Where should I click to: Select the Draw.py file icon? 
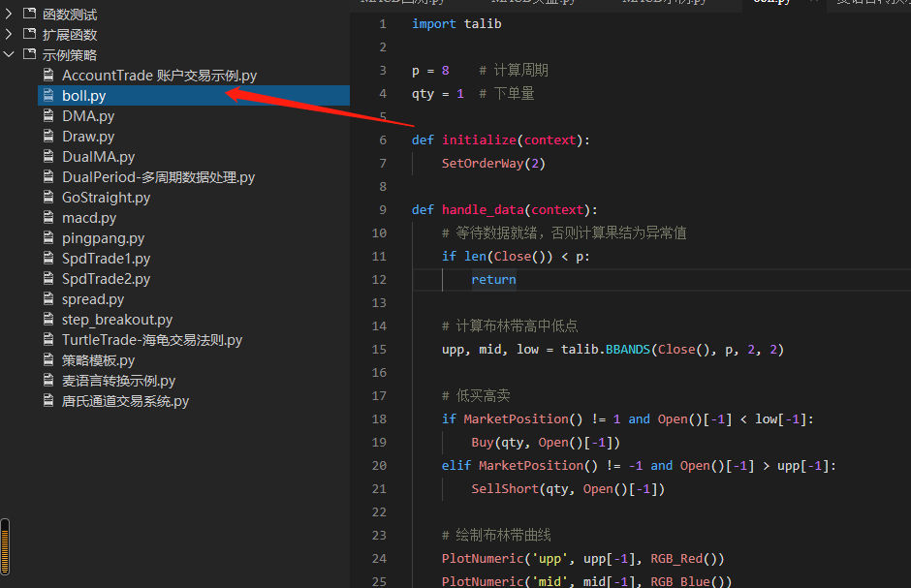click(48, 136)
